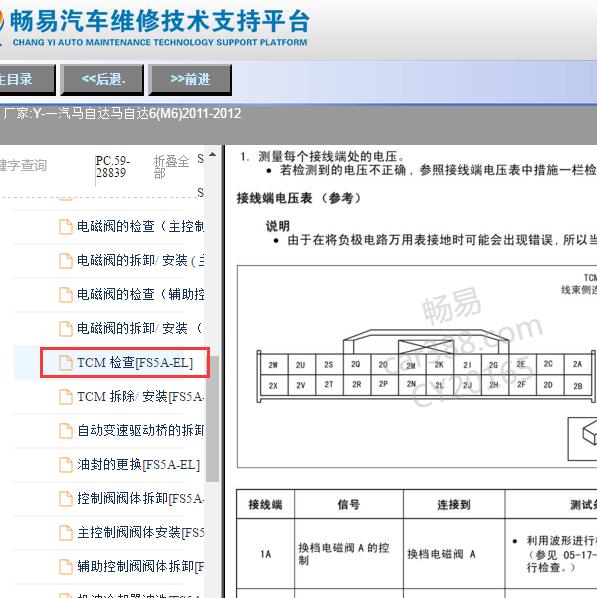Open 控制阀阀体拆卸[FS5A tree item

[140, 498]
